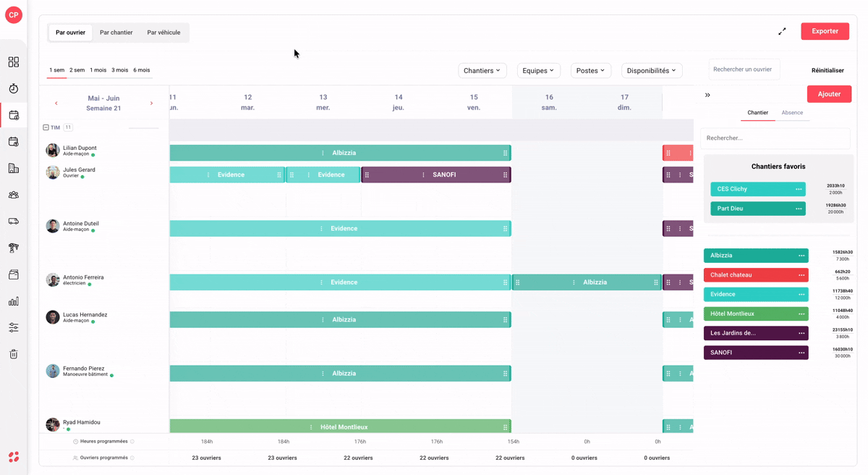Toggle fullscreen with the expand arrows icon
The image size is (868, 475).
[782, 32]
